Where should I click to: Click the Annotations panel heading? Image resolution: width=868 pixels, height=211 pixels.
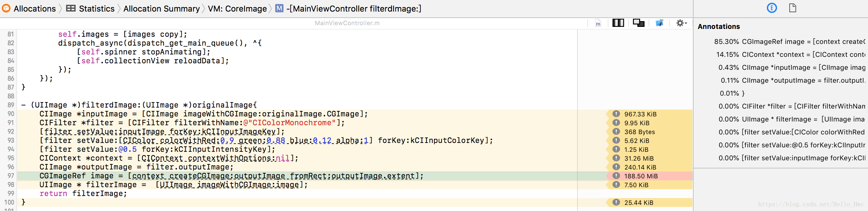pyautogui.click(x=718, y=27)
